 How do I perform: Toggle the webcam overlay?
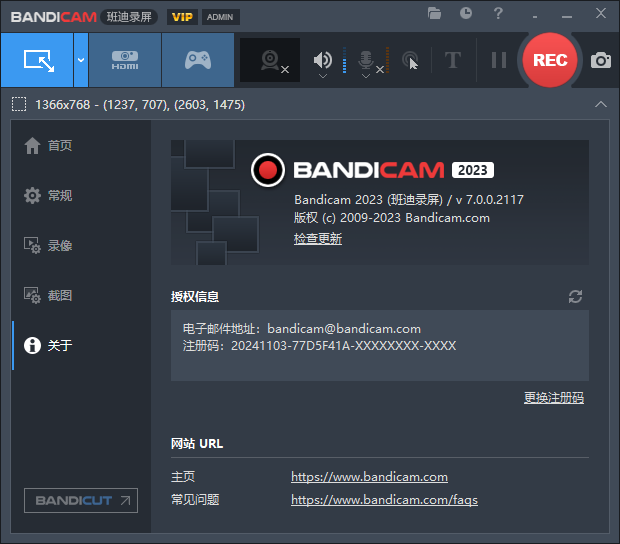pos(270,60)
